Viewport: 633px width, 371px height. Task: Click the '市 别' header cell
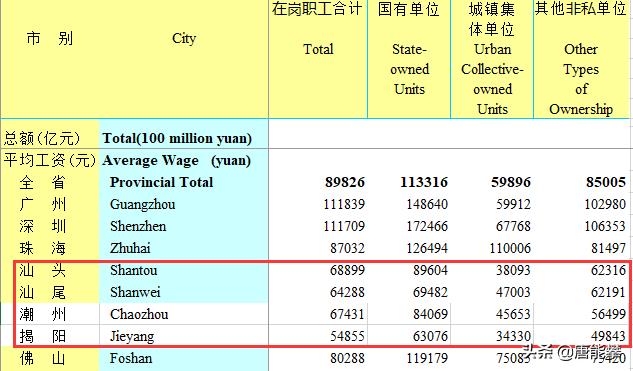pos(50,38)
